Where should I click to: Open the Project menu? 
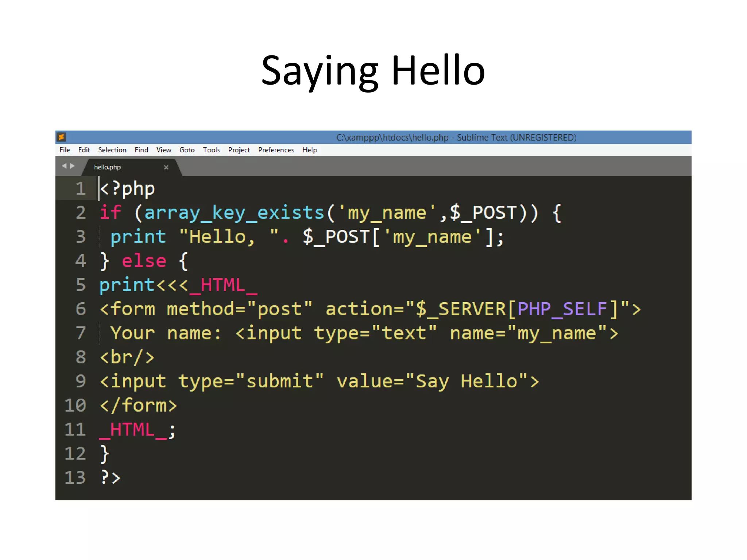coord(239,150)
